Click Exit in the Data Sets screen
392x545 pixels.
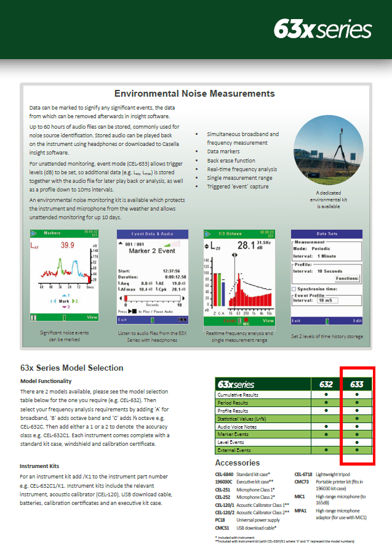[x=296, y=320]
